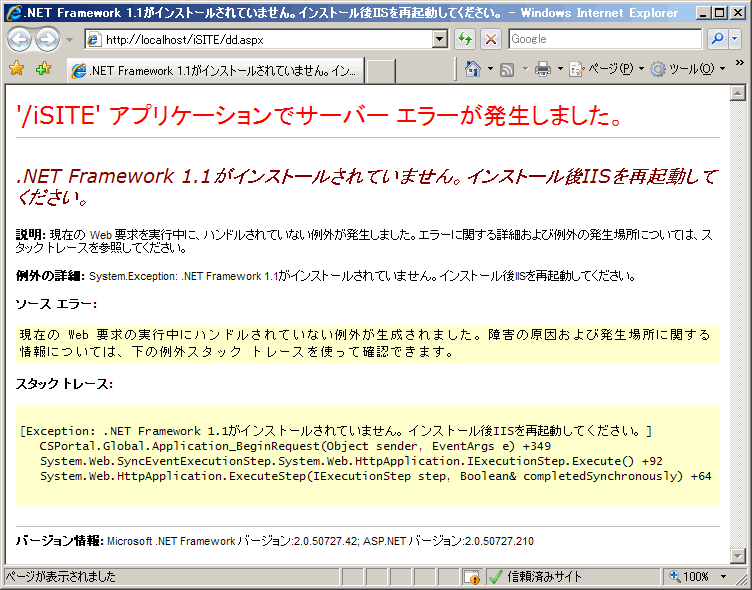Viewport: 752px width, 590px height.
Task: Click the 100% zoom level button
Action: (x=689, y=576)
